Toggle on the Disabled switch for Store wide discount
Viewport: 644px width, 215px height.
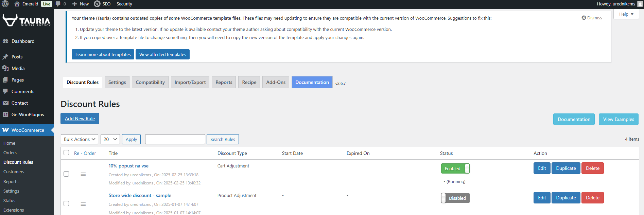point(455,198)
